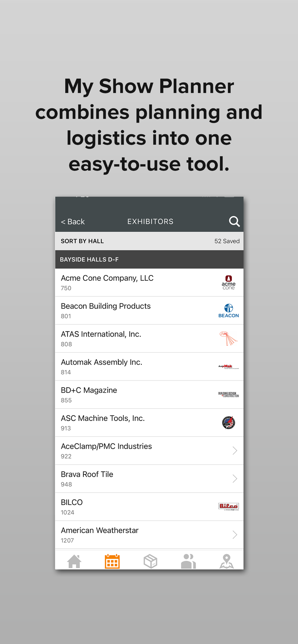298x644 pixels.
Task: Select AceClamp/PMC Industries row
Action: pos(149,450)
